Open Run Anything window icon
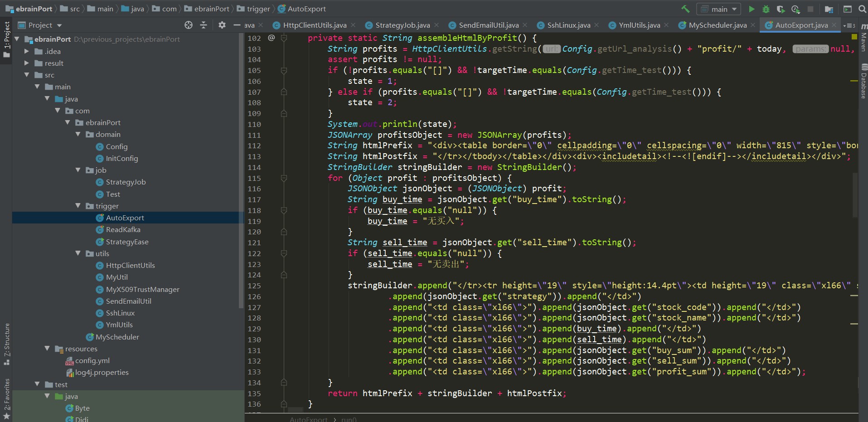Viewport: 868px width, 422px height. [847, 9]
